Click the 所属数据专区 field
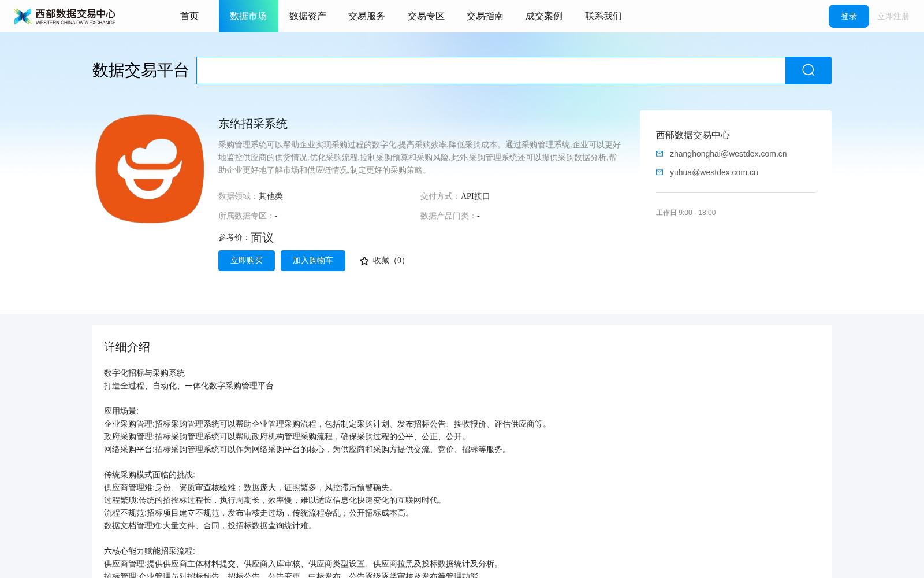924x578 pixels. pos(248,216)
